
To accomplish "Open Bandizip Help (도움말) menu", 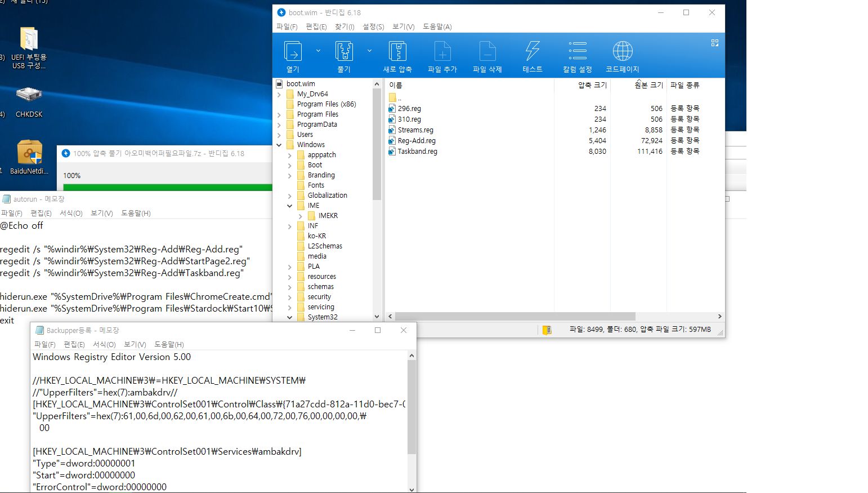I will point(437,26).
